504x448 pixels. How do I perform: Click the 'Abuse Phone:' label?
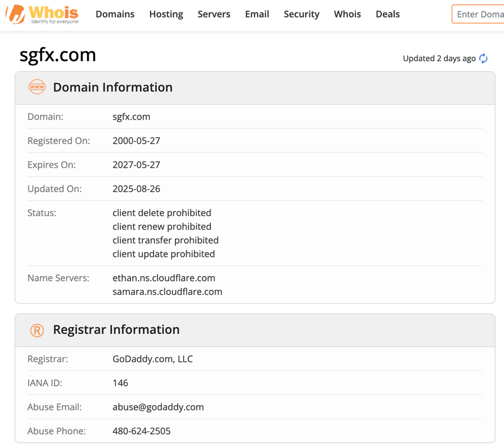click(57, 431)
